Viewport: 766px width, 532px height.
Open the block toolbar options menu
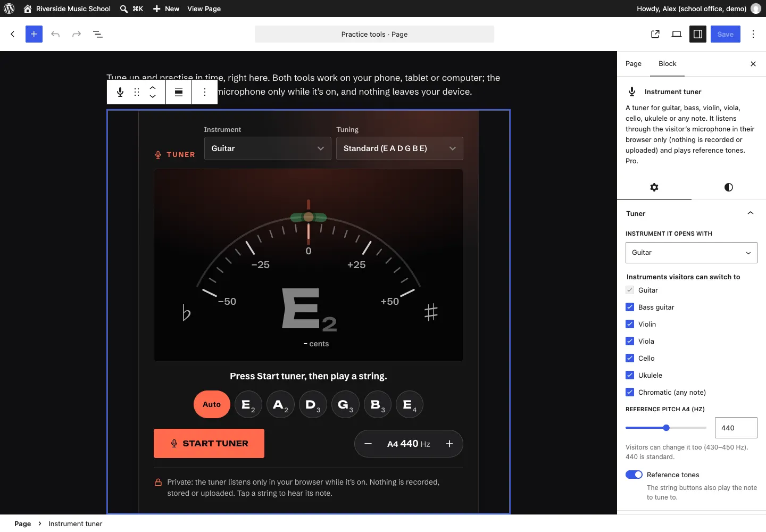pyautogui.click(x=205, y=92)
